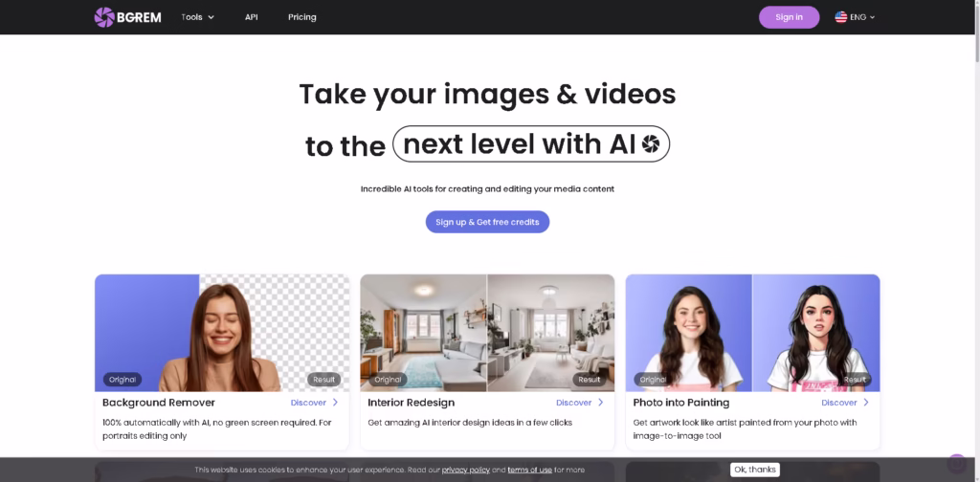Open the terms of use link
Image resolution: width=980 pixels, height=482 pixels.
(x=529, y=470)
